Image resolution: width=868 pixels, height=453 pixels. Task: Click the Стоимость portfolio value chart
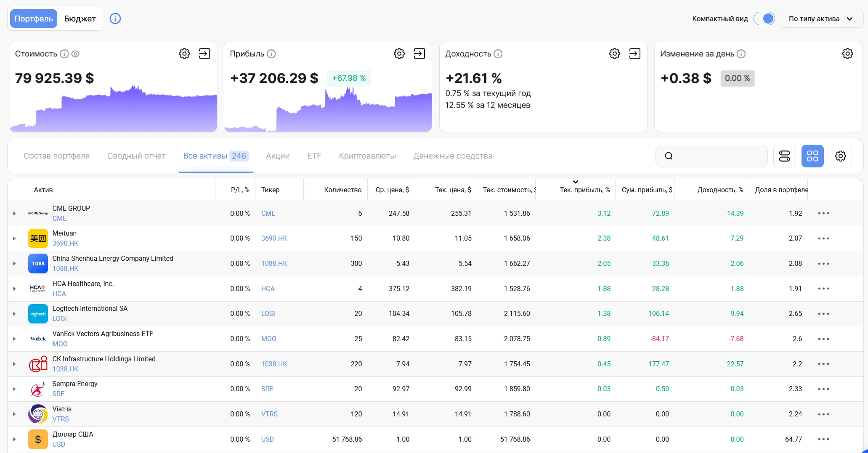click(113, 109)
